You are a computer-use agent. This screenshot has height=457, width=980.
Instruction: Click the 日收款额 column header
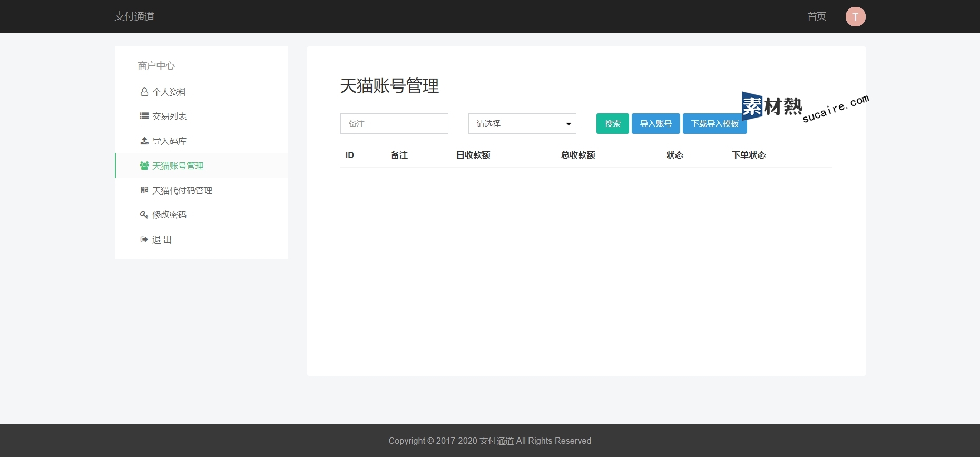473,155
